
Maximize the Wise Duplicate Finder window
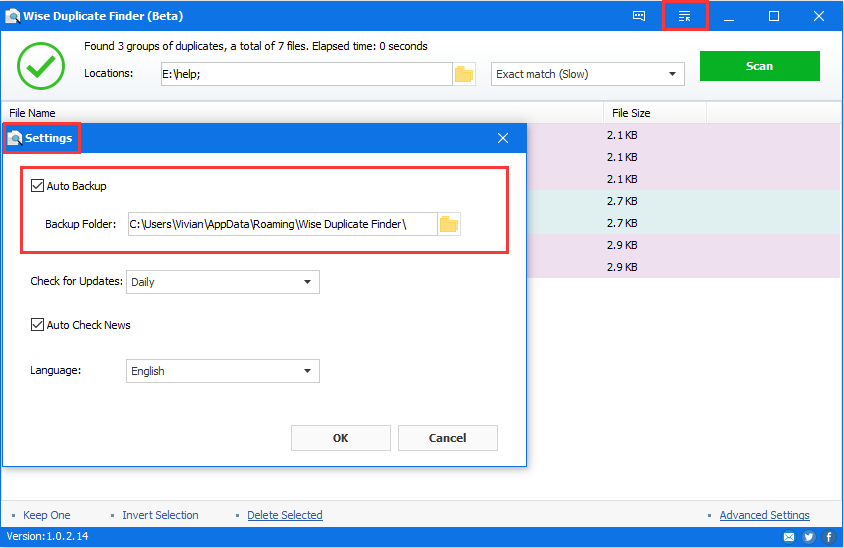pos(773,16)
